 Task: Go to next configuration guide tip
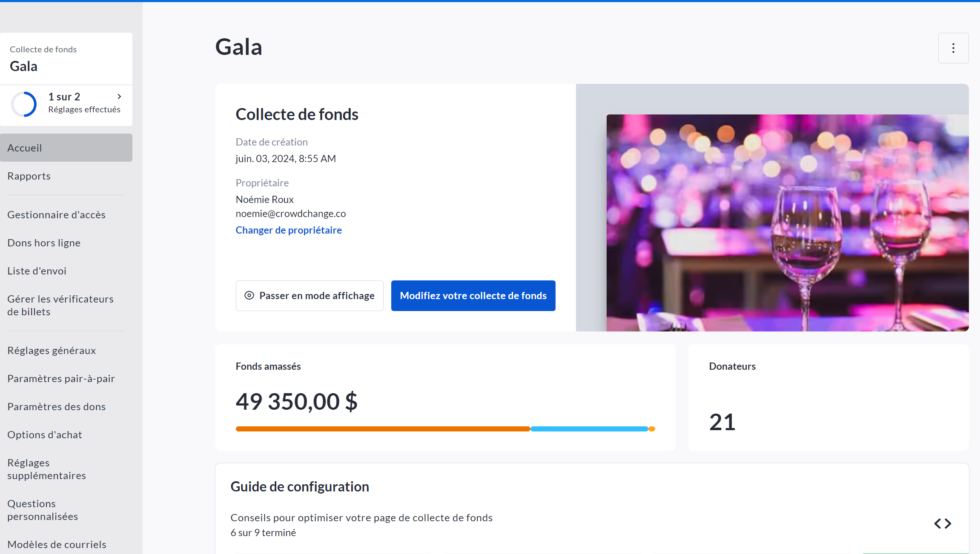coord(948,523)
